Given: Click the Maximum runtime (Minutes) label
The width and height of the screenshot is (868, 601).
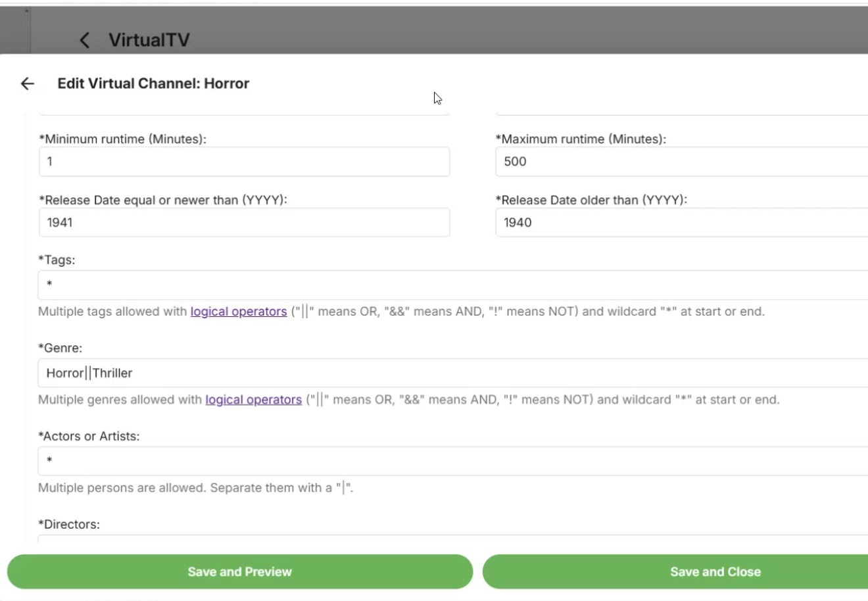Looking at the screenshot, I should tap(581, 139).
